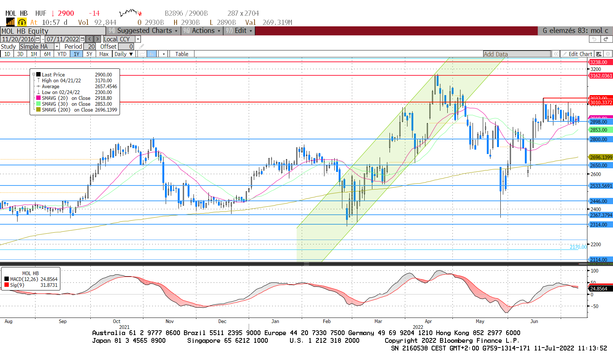Select candlestick chart style icon
This screenshot has height=364, width=613.
pyautogui.click(x=151, y=54)
